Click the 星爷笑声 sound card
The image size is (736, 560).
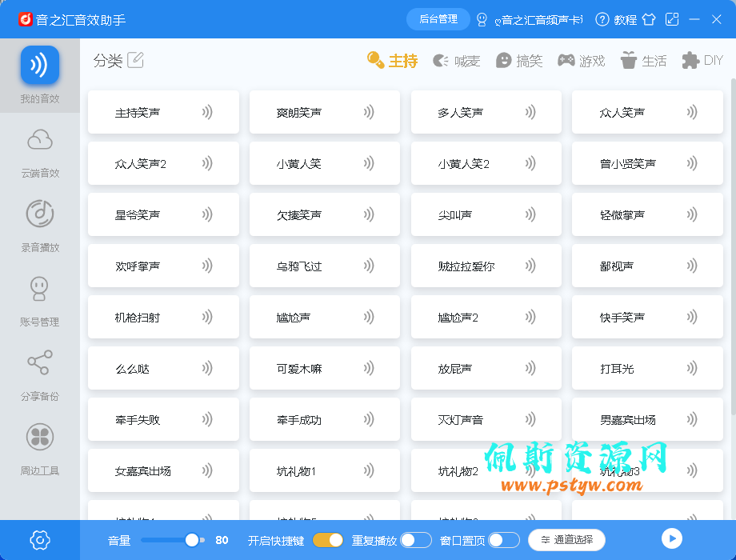[163, 214]
